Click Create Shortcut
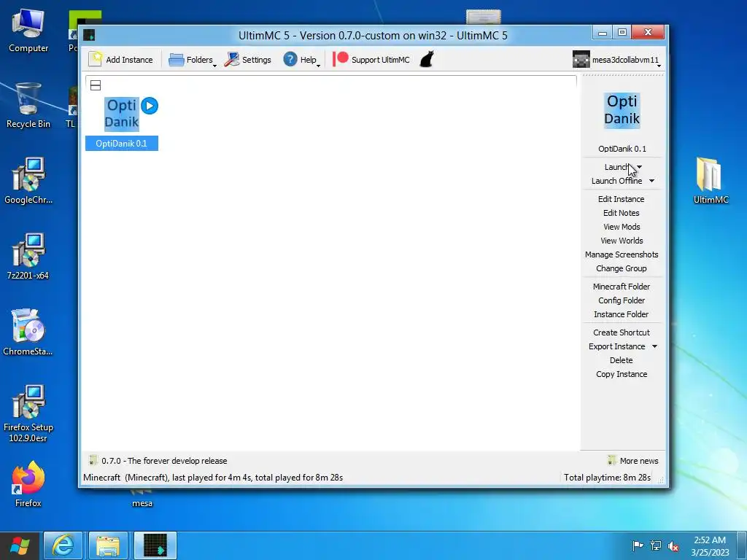This screenshot has height=560, width=747. tap(622, 332)
